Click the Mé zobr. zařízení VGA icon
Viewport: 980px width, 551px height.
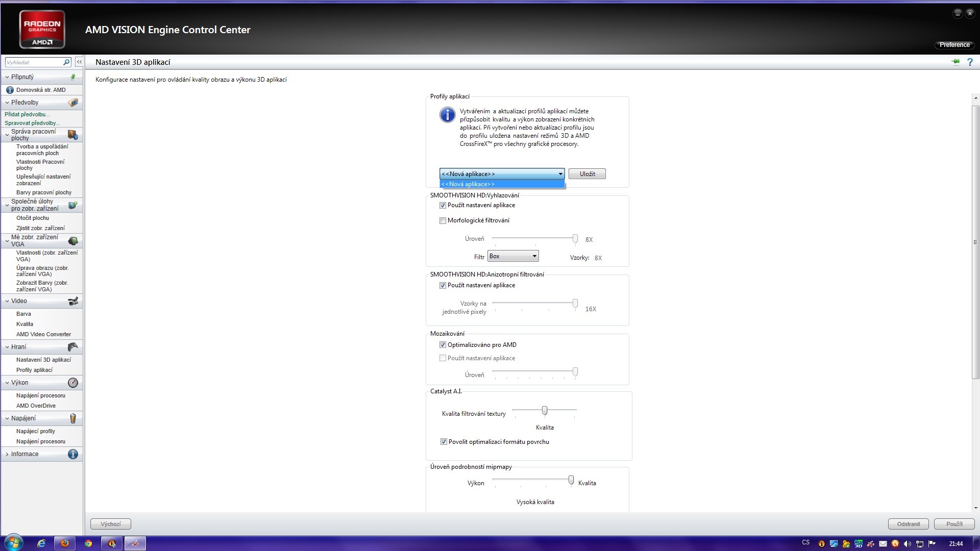coord(73,241)
